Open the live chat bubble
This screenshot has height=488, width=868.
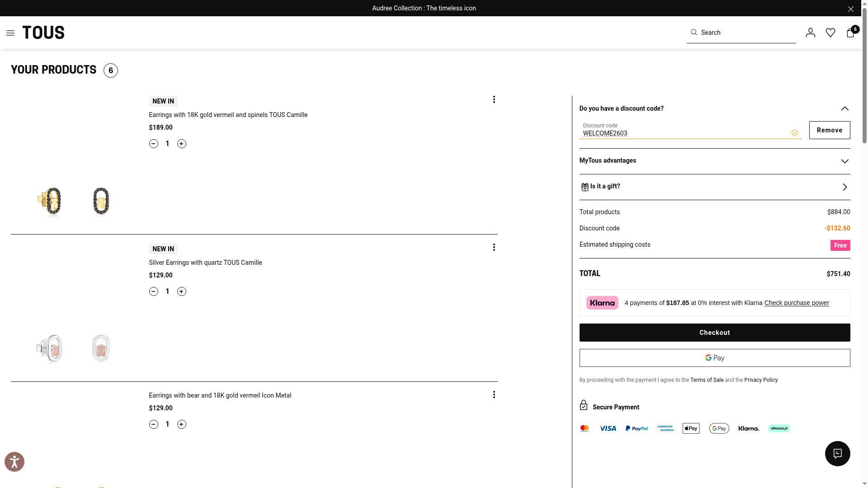point(837,454)
